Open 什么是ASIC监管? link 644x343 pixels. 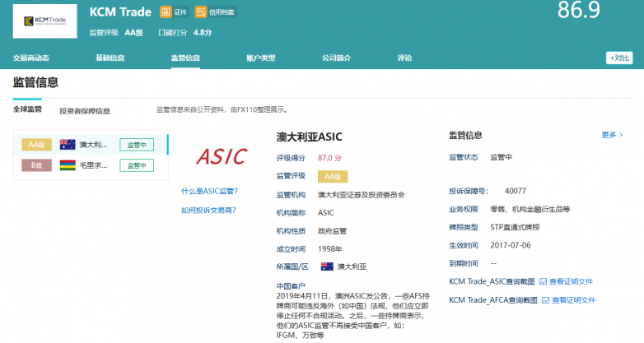(209, 191)
